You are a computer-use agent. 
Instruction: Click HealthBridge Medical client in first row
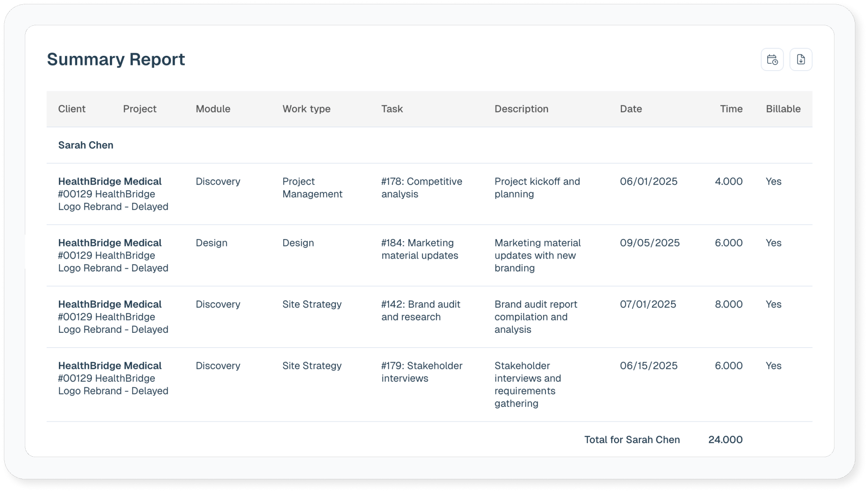(x=110, y=181)
